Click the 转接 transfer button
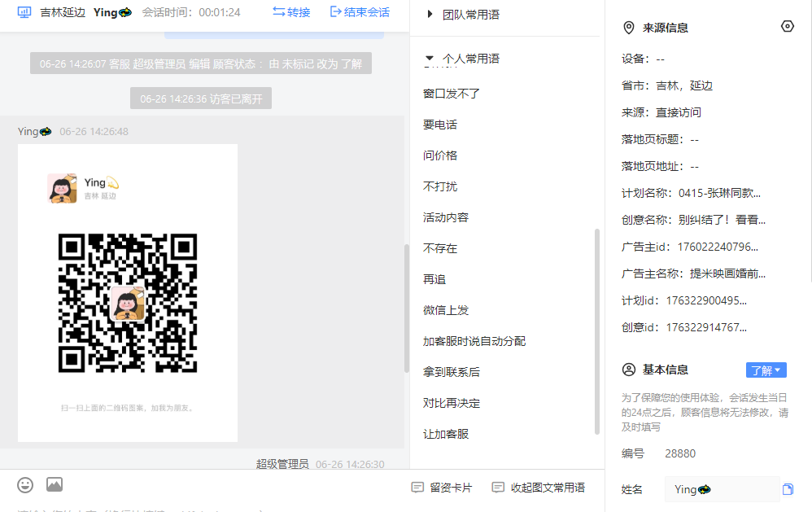The width and height of the screenshot is (812, 512). (x=291, y=12)
